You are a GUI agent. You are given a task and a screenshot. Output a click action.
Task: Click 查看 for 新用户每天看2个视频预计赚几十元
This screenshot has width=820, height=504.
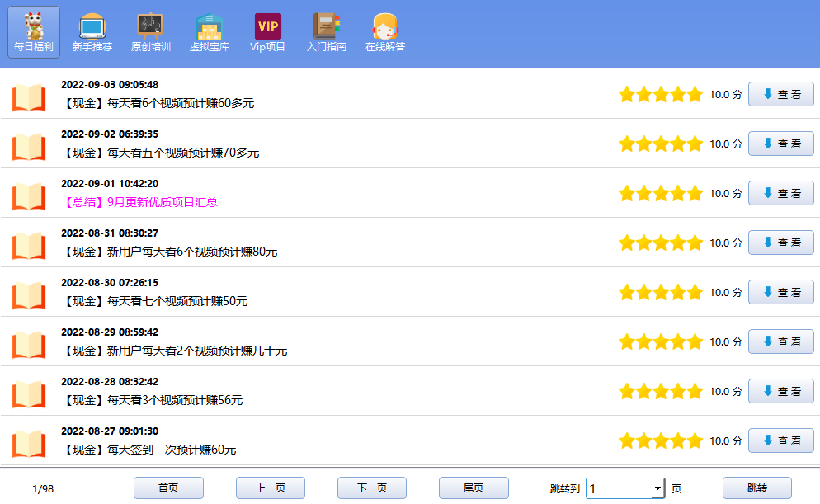coord(780,341)
